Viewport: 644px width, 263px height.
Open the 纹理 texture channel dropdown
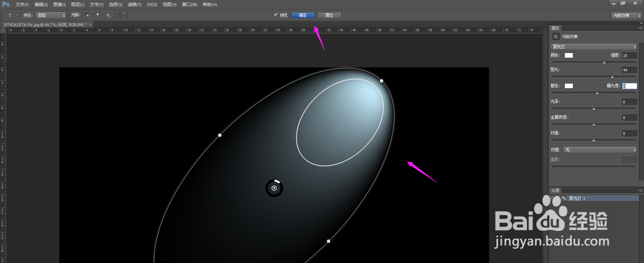(600, 150)
